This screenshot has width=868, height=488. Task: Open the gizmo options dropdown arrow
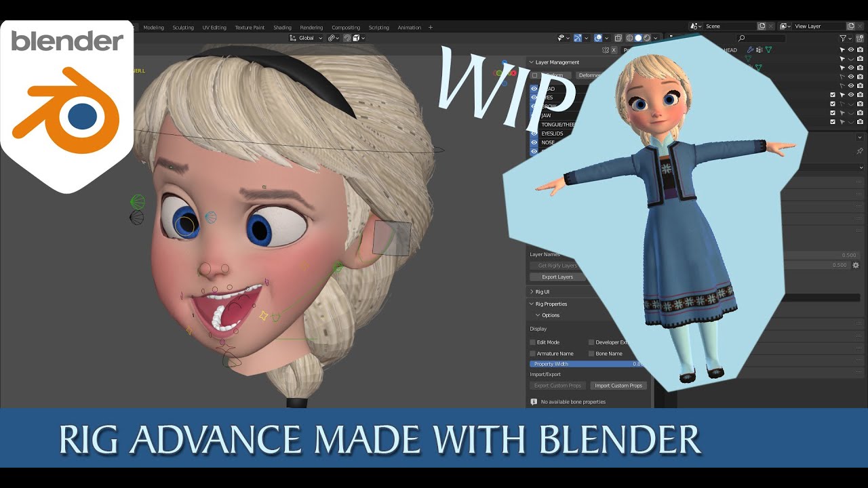tap(586, 38)
